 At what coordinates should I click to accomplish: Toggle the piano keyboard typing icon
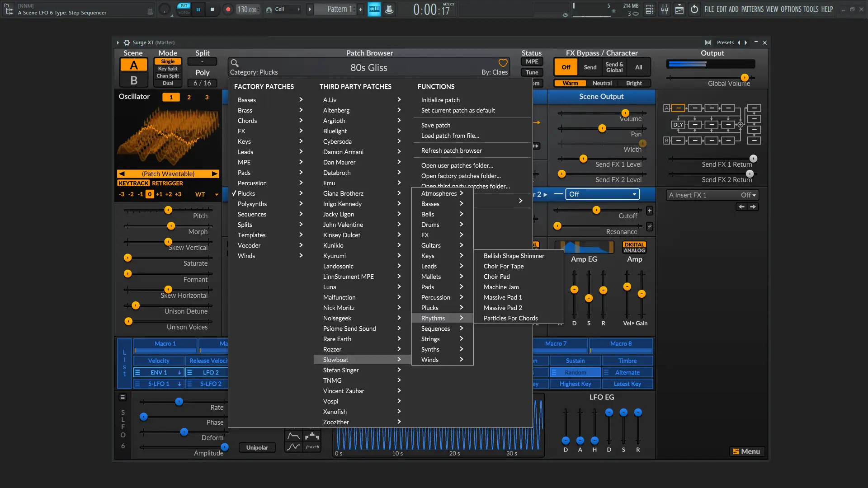coord(374,9)
